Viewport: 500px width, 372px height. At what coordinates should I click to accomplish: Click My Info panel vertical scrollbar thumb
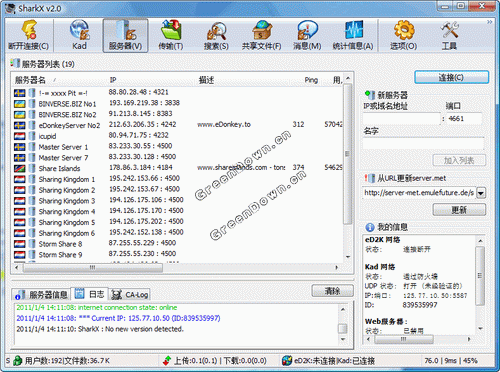(x=480, y=276)
